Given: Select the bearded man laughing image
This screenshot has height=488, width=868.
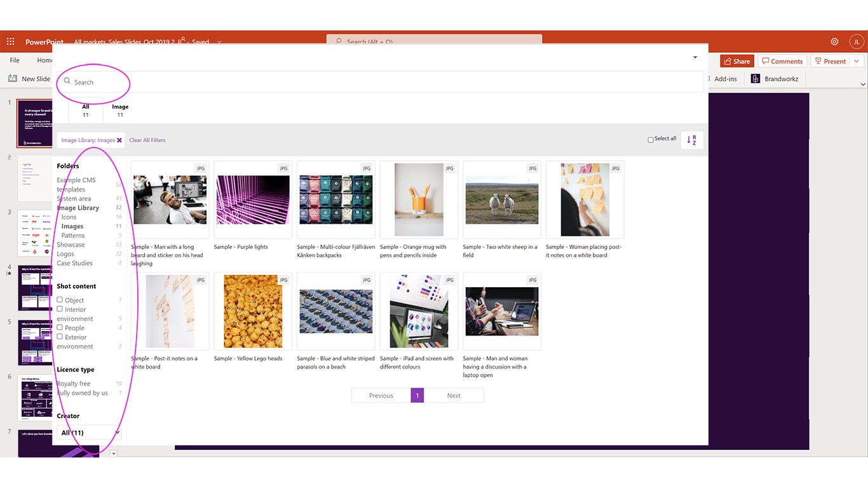Looking at the screenshot, I should (x=170, y=200).
